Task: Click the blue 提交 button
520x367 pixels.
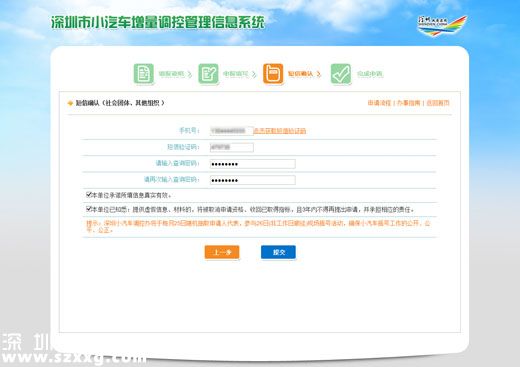Action: coord(278,252)
